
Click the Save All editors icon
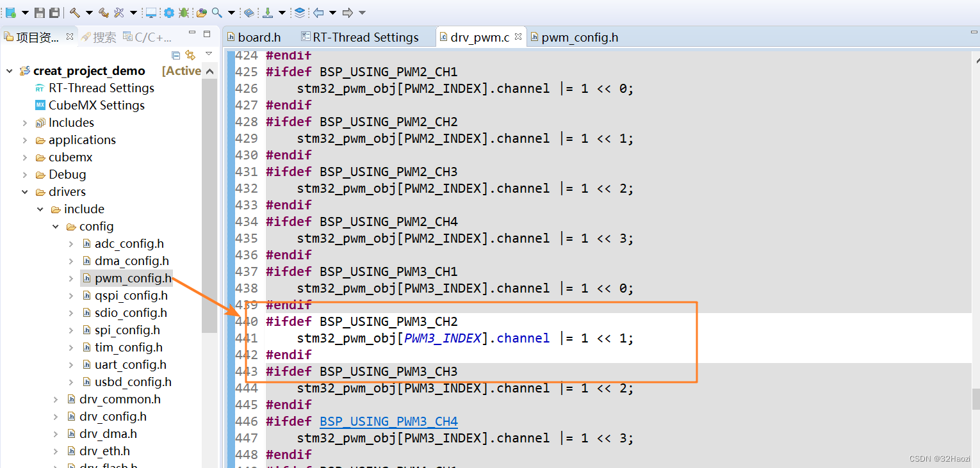coord(55,12)
